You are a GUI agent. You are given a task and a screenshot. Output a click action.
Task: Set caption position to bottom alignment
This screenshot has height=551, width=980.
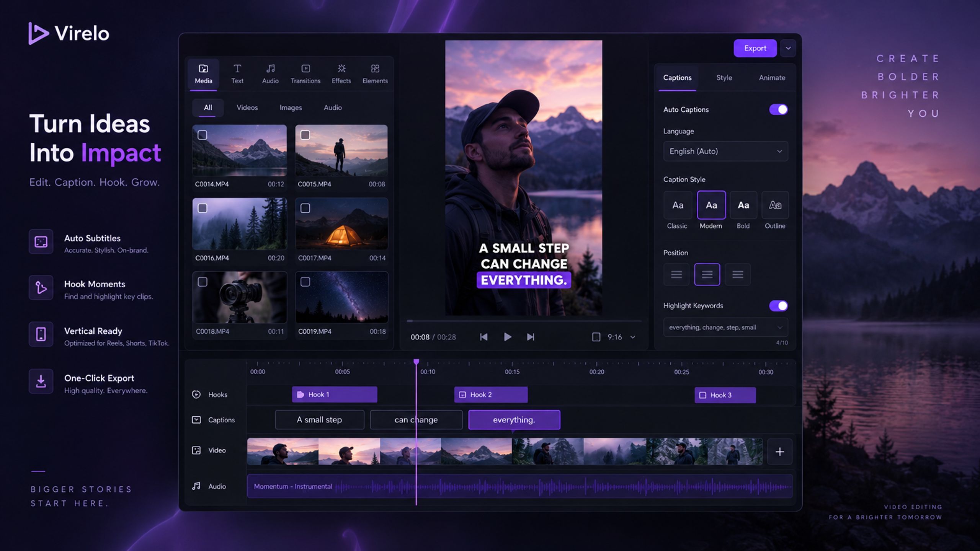738,274
